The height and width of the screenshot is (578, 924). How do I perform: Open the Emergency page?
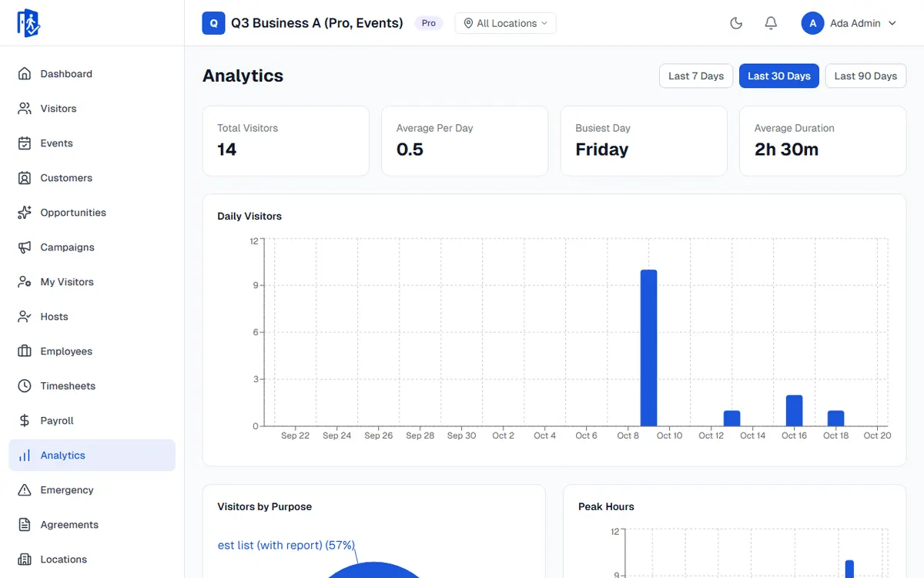[x=92, y=490]
